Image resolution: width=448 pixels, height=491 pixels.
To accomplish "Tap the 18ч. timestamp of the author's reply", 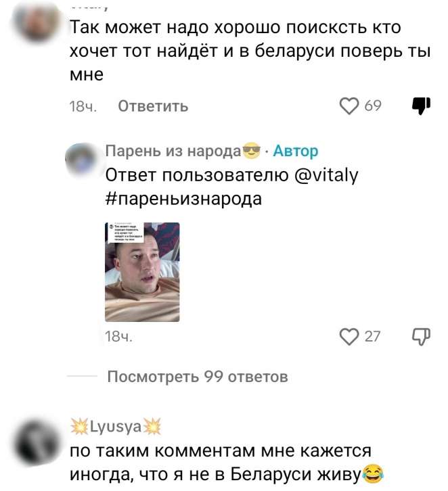I will coord(118,337).
